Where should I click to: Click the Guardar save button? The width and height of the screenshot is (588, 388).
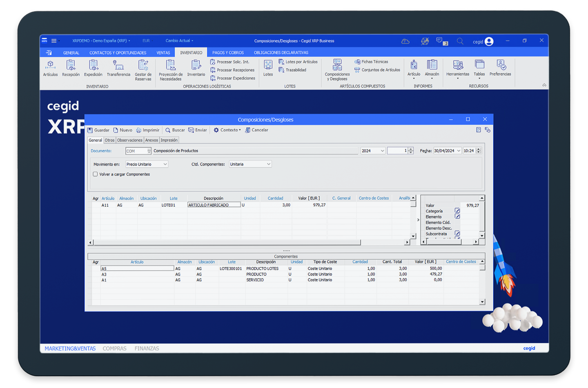click(x=98, y=130)
